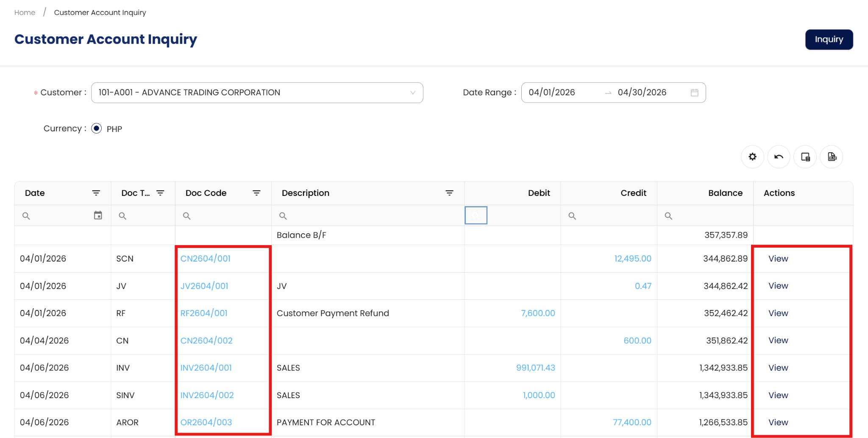Click credit amount 0.47

[x=643, y=286]
